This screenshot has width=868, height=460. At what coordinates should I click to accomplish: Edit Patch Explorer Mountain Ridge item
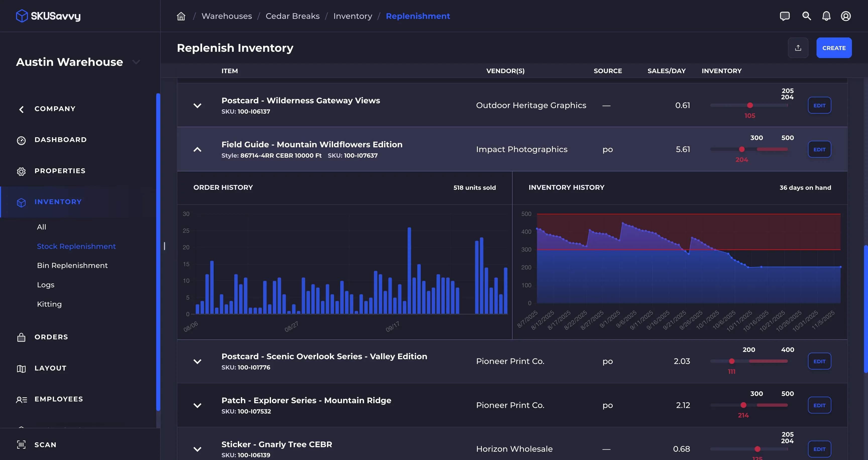coord(820,405)
